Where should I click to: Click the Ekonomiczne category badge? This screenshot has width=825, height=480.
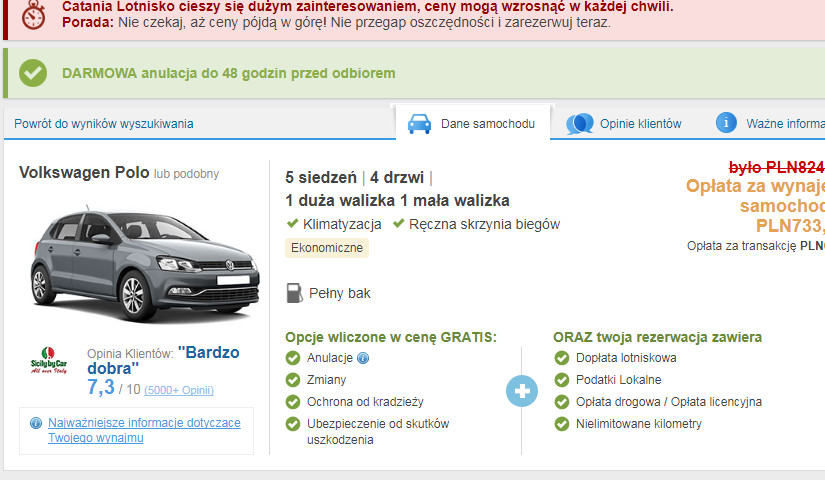click(x=327, y=248)
